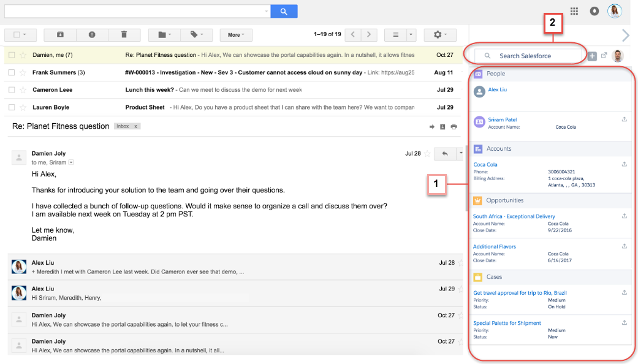
Task: Open South Africa - Exceptional Delivery opportunity
Action: pyautogui.click(x=514, y=216)
